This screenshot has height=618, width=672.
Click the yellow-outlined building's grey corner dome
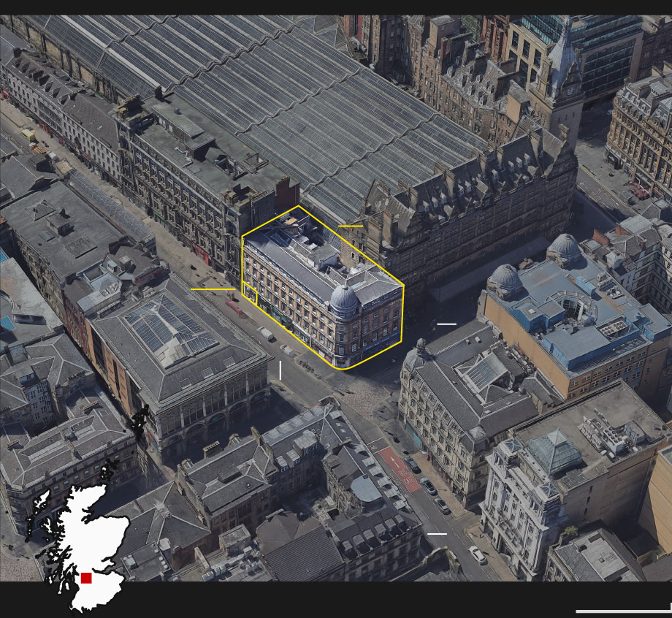tap(344, 300)
